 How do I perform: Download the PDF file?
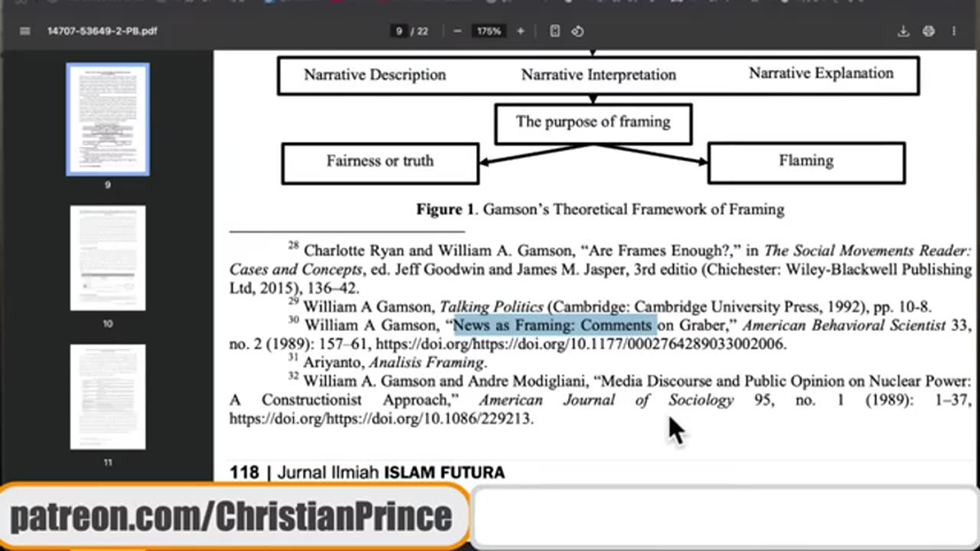[x=903, y=31]
